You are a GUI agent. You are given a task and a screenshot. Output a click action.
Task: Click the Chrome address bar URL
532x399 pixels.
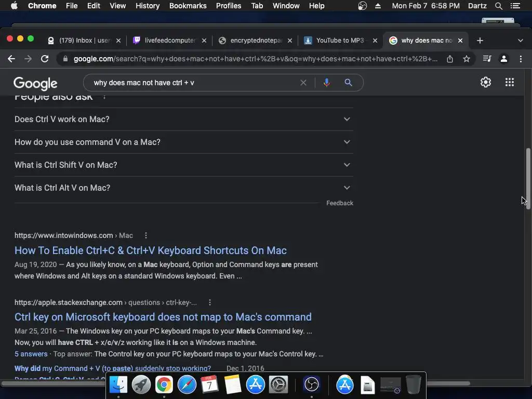[255, 59]
